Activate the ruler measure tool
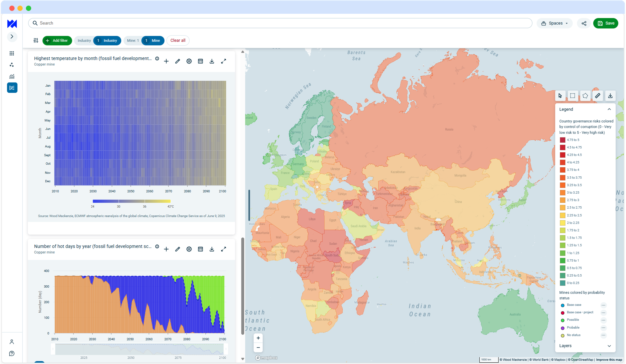Viewport: 626px width, 364px height. (x=597, y=96)
